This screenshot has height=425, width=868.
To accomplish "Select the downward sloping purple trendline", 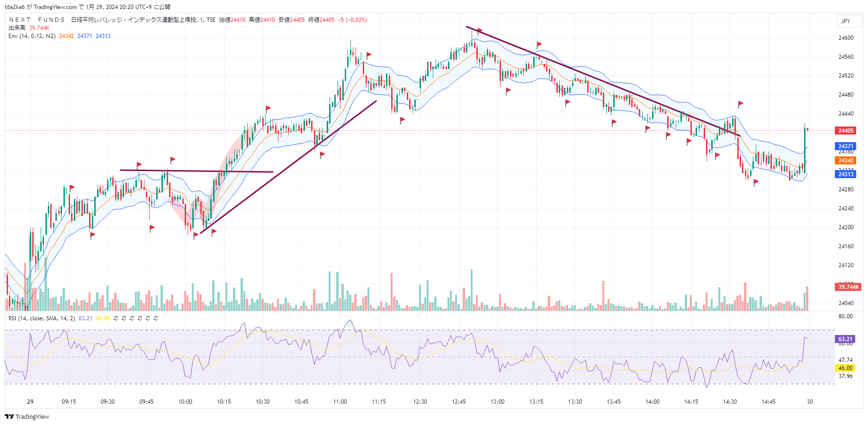I will (x=601, y=81).
